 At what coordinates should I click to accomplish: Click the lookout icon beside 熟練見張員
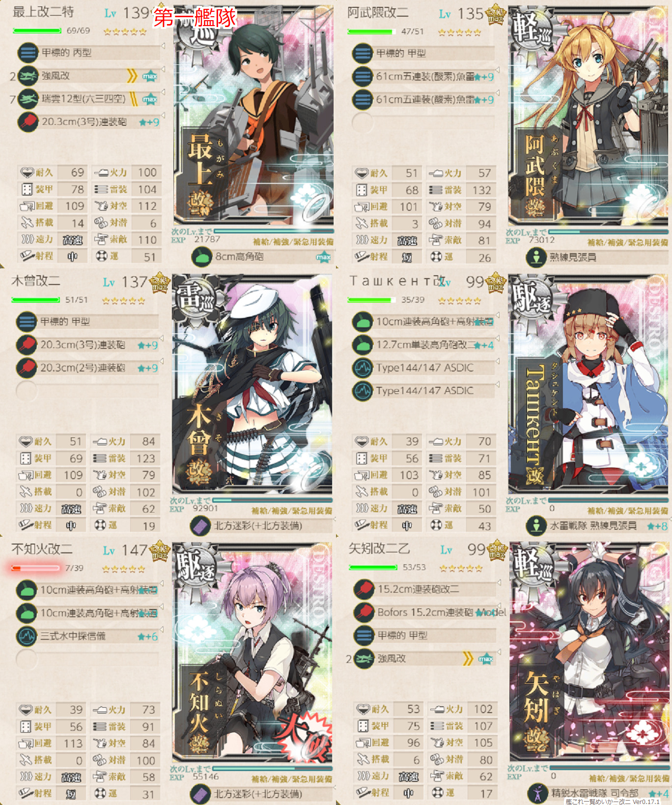point(536,257)
